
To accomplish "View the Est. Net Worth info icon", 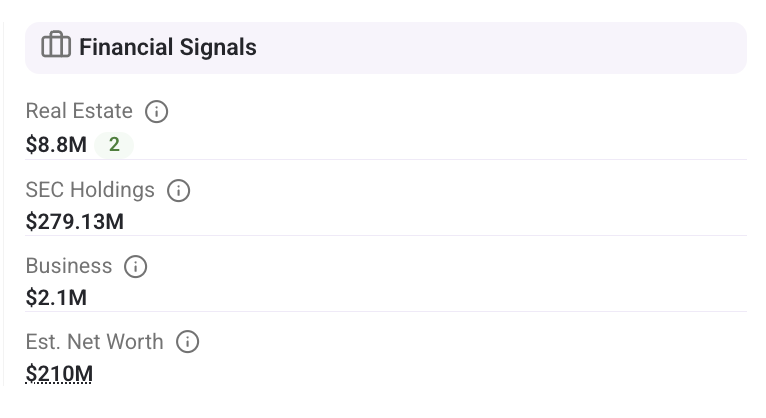I will tap(187, 342).
